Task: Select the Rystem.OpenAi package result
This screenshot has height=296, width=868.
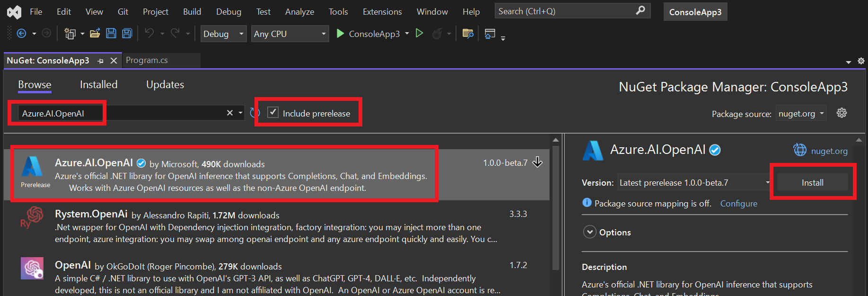Action: 277,226
